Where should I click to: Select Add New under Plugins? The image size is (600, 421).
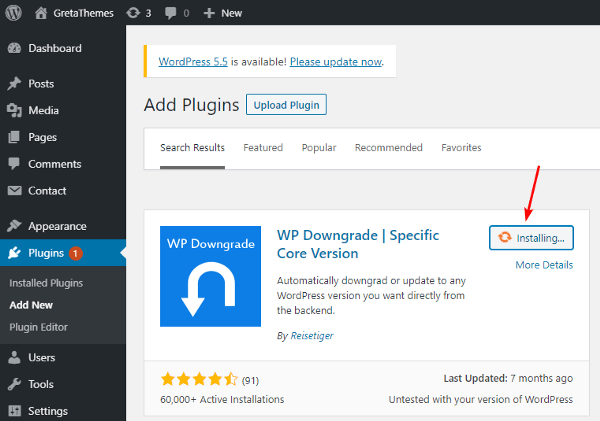click(x=31, y=305)
